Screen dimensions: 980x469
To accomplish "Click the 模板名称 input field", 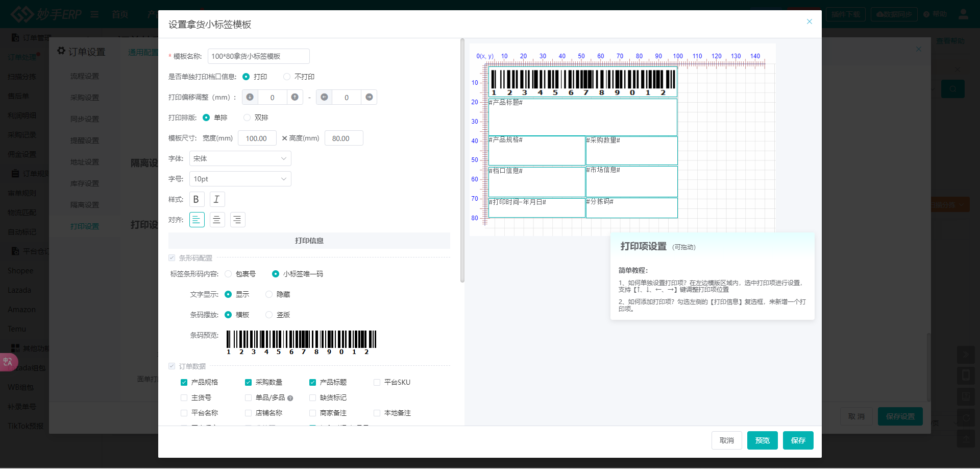I will (x=259, y=56).
